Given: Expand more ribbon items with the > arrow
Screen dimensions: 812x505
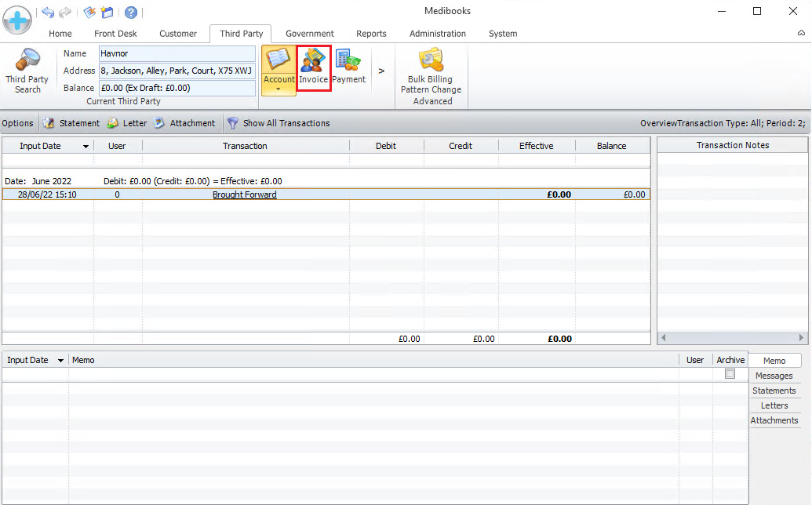Looking at the screenshot, I should [381, 71].
